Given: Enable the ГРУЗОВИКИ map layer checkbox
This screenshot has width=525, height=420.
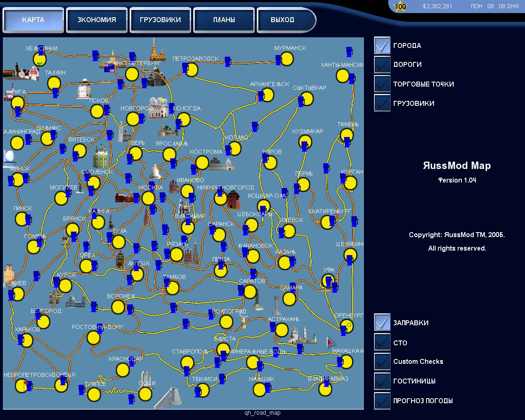Looking at the screenshot, I should pos(382,103).
